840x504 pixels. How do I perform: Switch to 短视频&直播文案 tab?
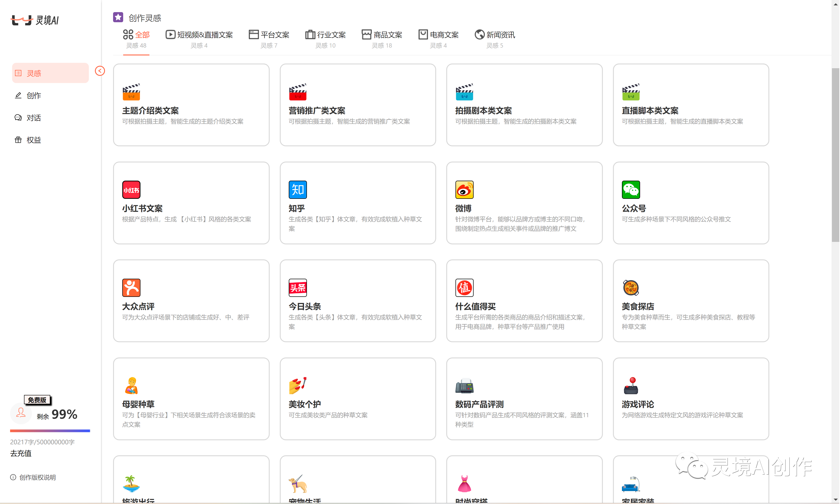coord(199,40)
